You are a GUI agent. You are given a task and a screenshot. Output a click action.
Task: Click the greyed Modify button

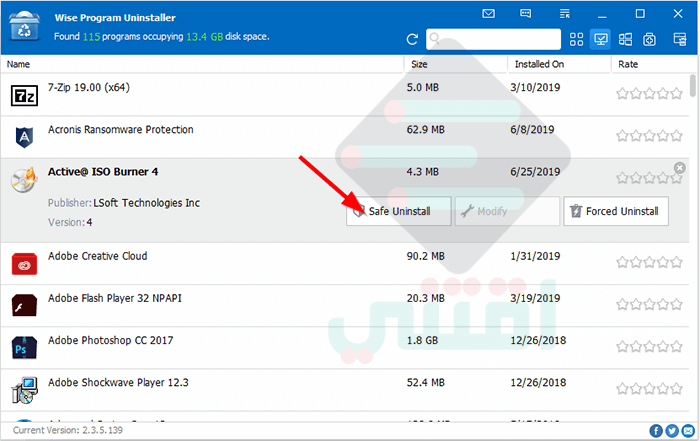coord(507,211)
